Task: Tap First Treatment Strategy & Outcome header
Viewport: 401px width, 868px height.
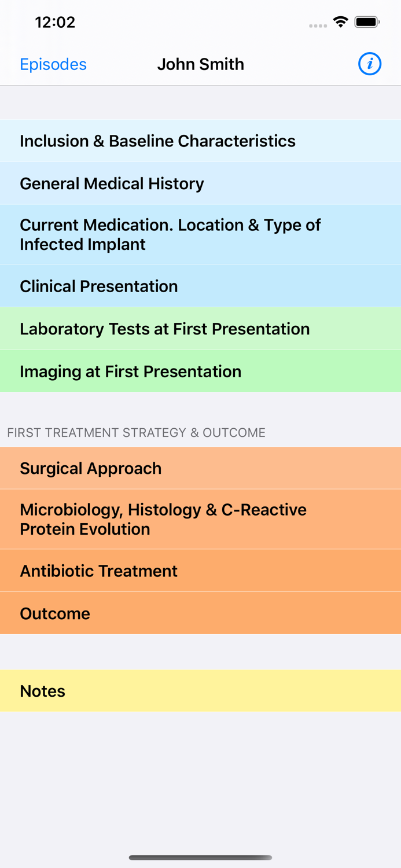Action: (136, 433)
